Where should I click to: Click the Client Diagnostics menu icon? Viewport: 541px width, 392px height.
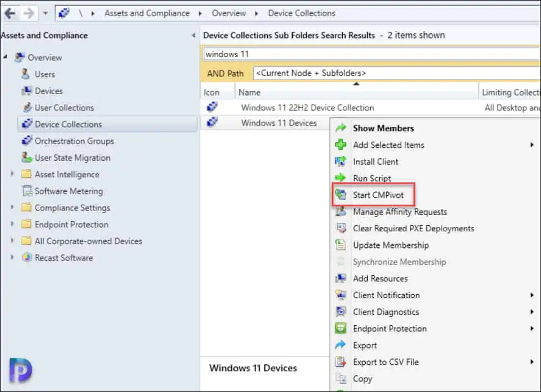tap(341, 311)
